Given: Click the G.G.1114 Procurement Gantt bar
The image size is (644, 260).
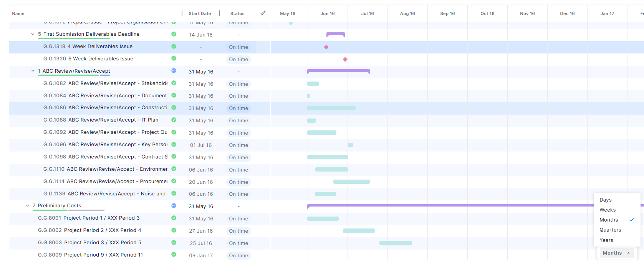Looking at the screenshot, I should click(351, 182).
